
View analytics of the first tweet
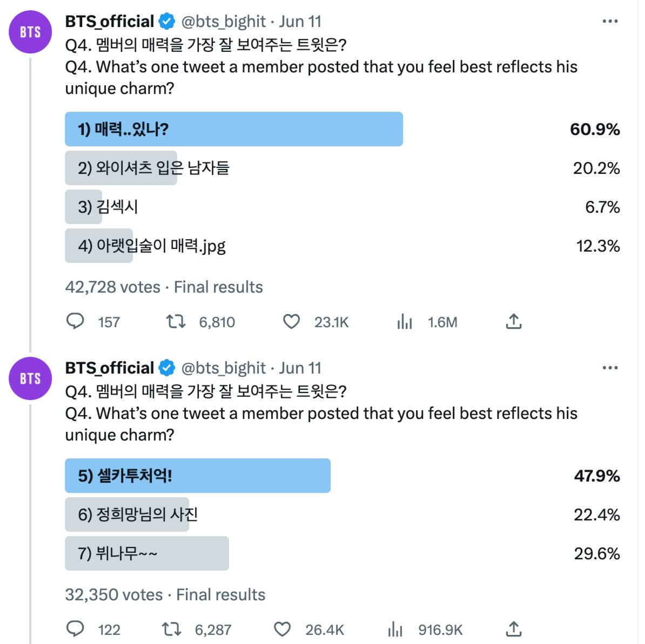(405, 322)
